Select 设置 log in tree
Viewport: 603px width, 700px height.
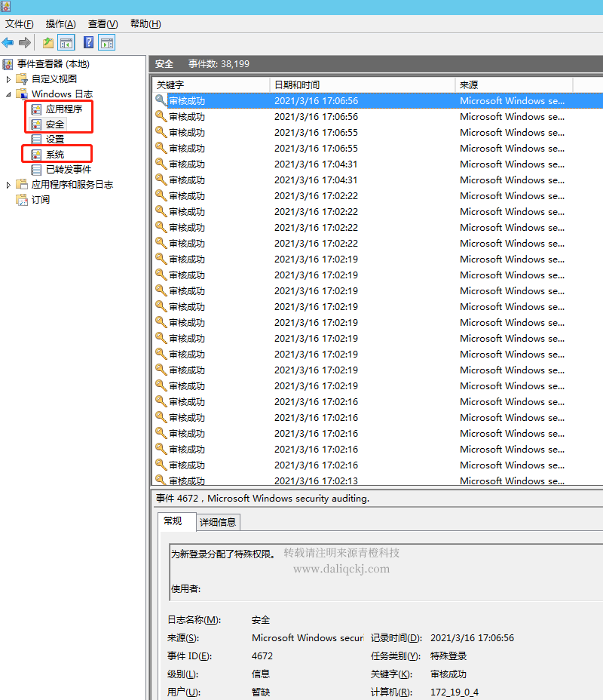click(x=55, y=140)
